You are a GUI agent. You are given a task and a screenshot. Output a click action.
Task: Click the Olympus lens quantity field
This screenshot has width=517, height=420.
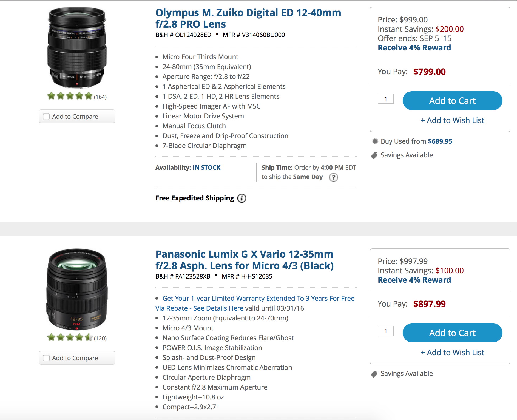pos(386,99)
